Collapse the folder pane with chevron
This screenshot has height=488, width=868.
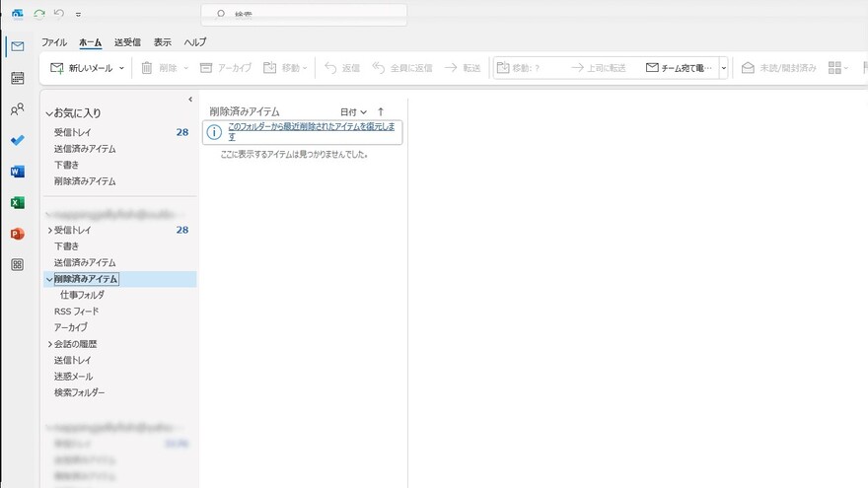pyautogui.click(x=190, y=99)
